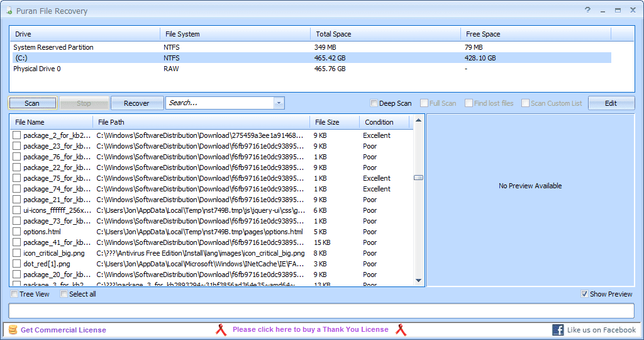
Task: Open the Like us on Facebook link
Action: (602, 330)
